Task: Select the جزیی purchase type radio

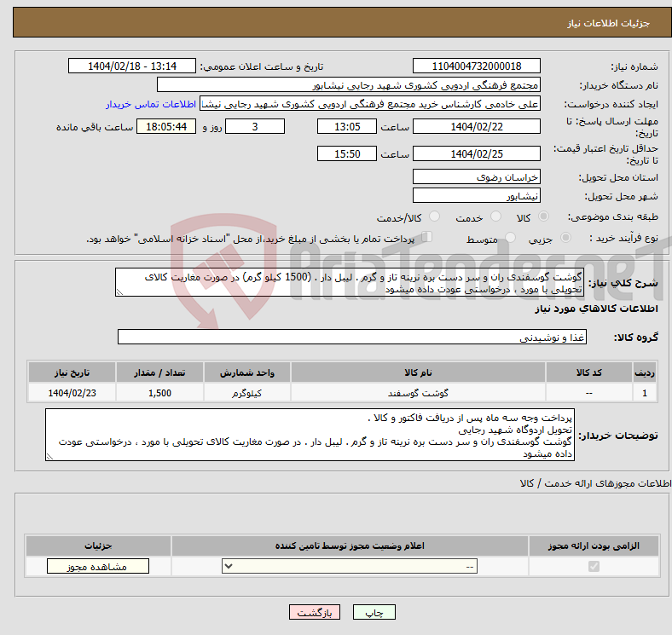Action: click(x=565, y=237)
